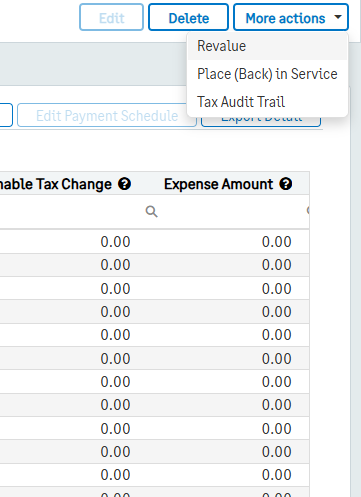Show help for Tax Change column
The height and width of the screenshot is (497, 361).
coord(124,184)
